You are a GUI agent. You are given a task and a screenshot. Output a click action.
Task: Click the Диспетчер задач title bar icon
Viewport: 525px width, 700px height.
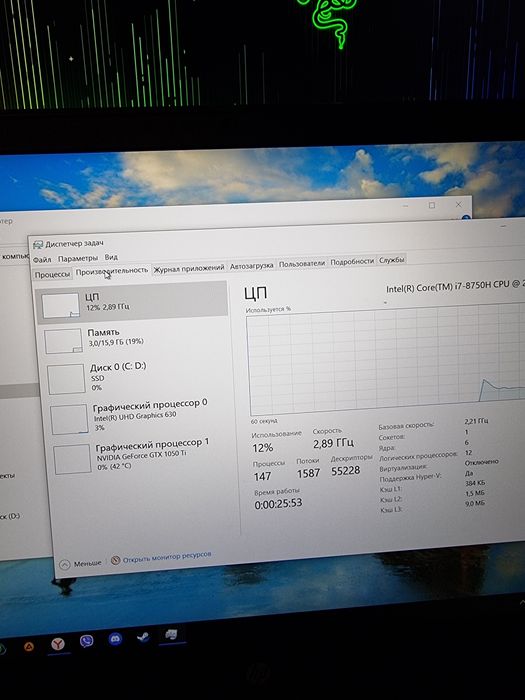point(38,244)
